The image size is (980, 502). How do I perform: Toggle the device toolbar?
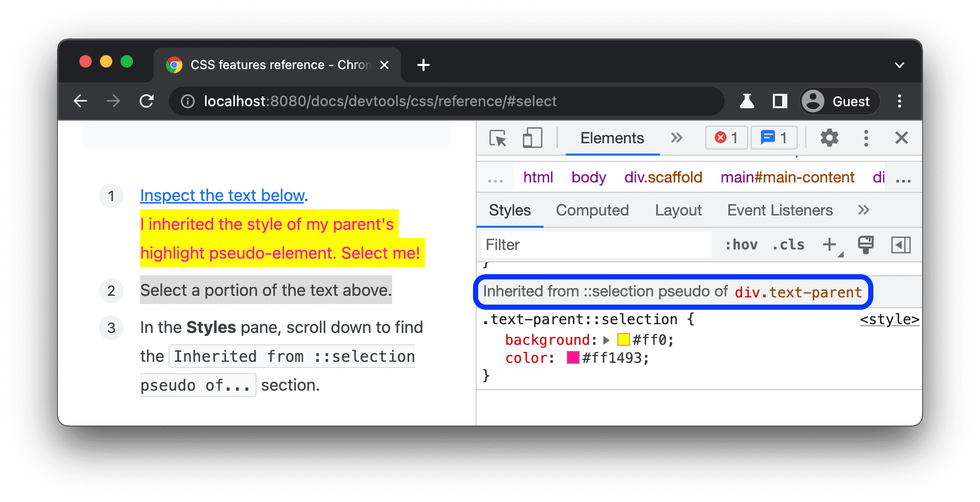tap(532, 138)
